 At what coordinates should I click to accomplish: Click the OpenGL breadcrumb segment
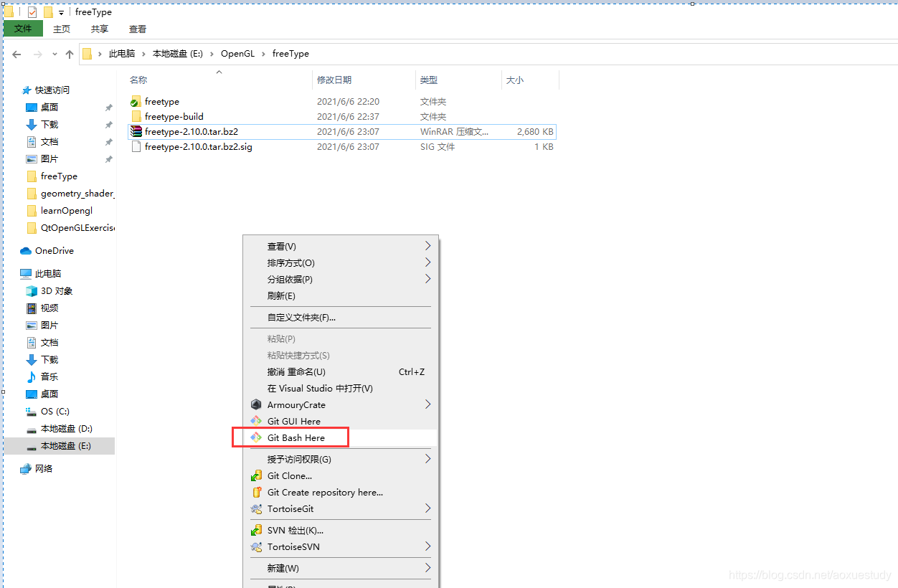(237, 54)
